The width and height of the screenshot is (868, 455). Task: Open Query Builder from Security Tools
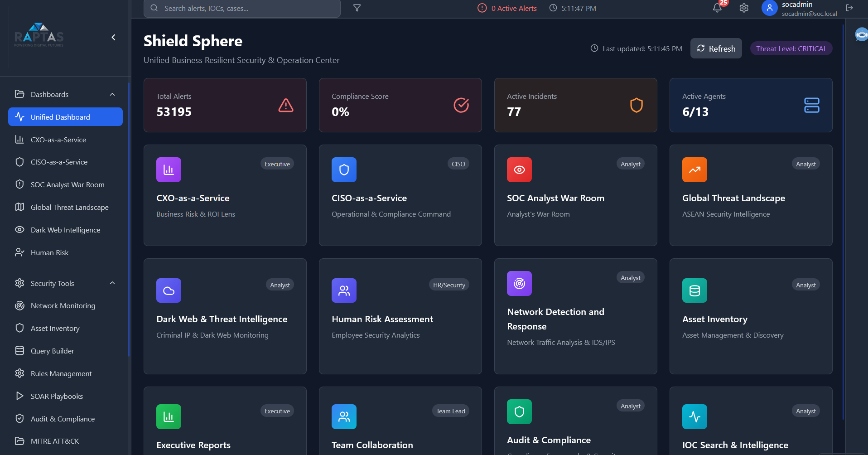tap(52, 351)
